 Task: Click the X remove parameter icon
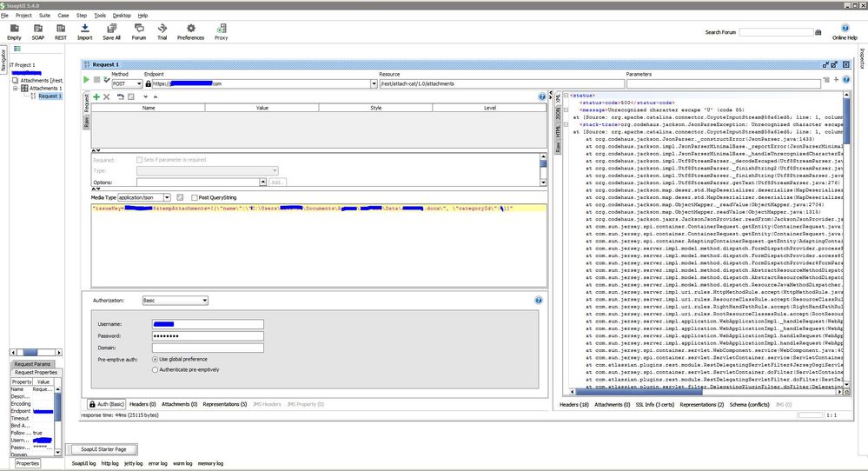click(x=106, y=96)
